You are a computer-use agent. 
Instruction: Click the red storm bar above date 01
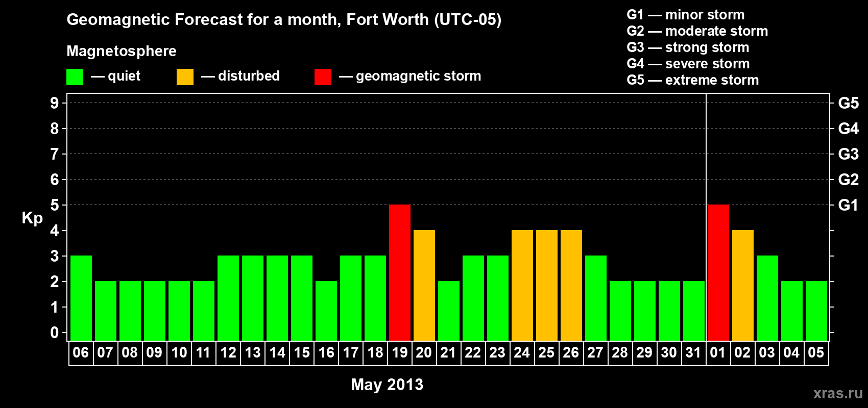coord(718,272)
